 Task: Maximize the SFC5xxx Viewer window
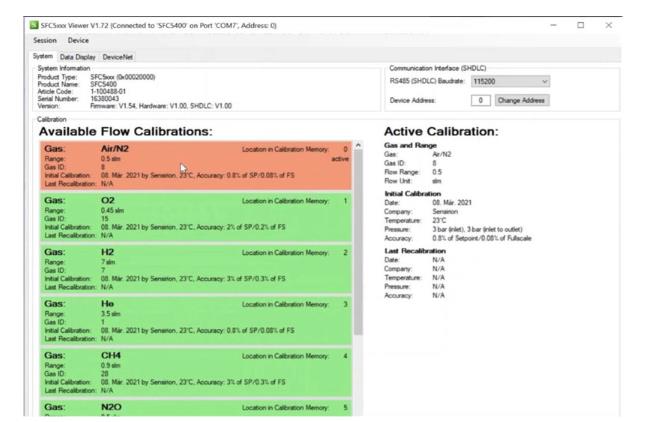(x=581, y=24)
